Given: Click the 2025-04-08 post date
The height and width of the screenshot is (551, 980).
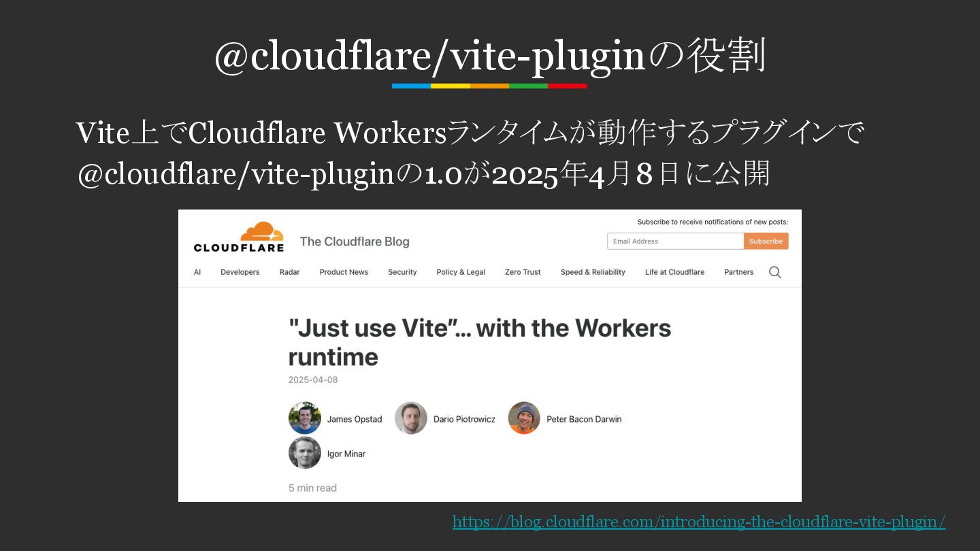Looking at the screenshot, I should [x=313, y=380].
